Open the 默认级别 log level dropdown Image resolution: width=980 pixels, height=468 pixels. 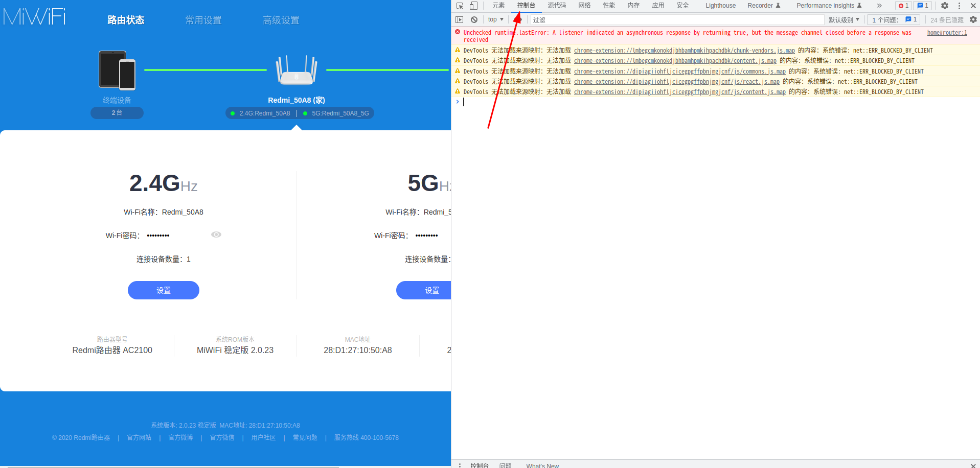pyautogui.click(x=844, y=20)
